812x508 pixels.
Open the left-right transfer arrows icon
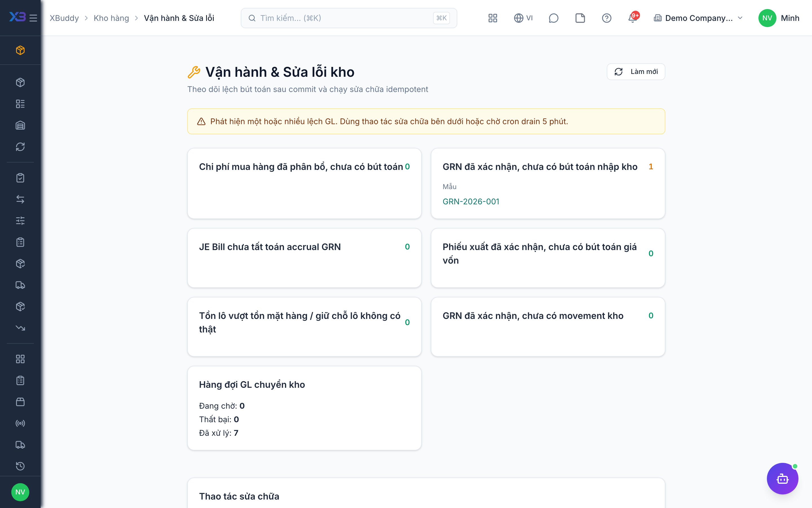(20, 199)
